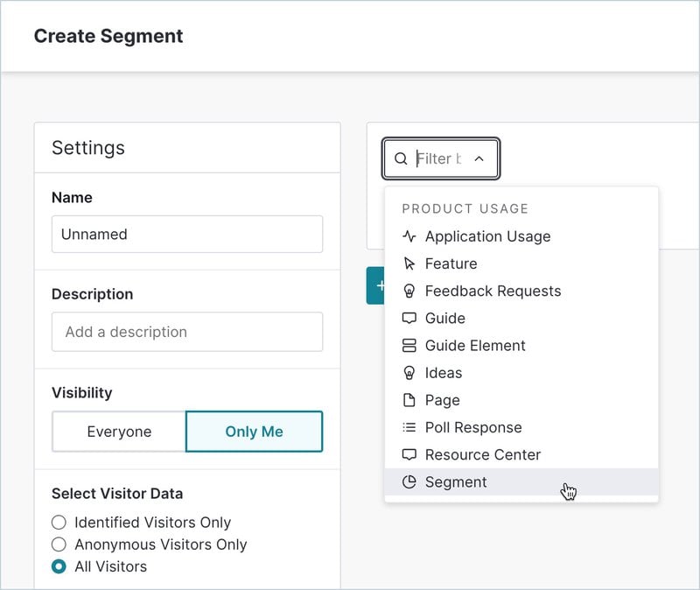Click the segment Name input field

coord(186,235)
